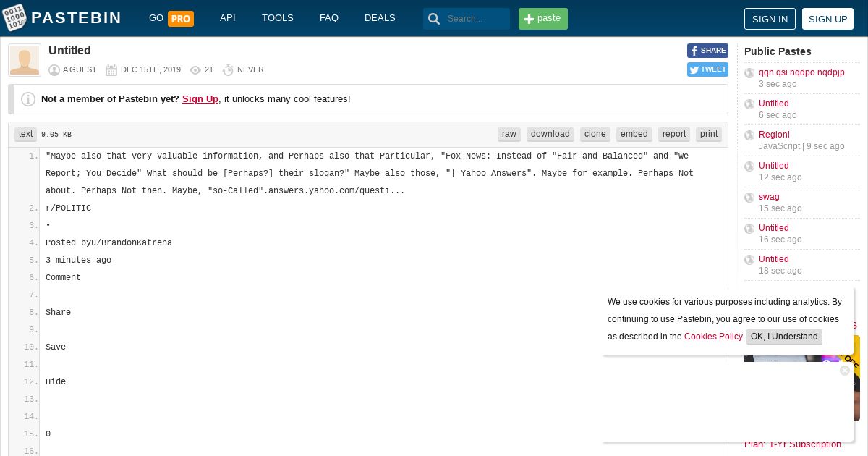The width and height of the screenshot is (868, 456).
Task: Open Untitled paste from 6 sec ago
Action: 774,104
